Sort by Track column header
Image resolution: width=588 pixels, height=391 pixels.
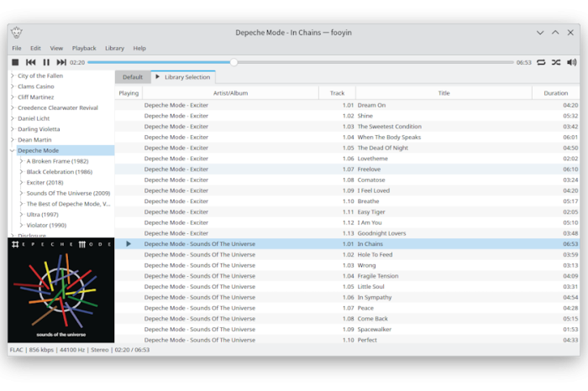tap(337, 93)
